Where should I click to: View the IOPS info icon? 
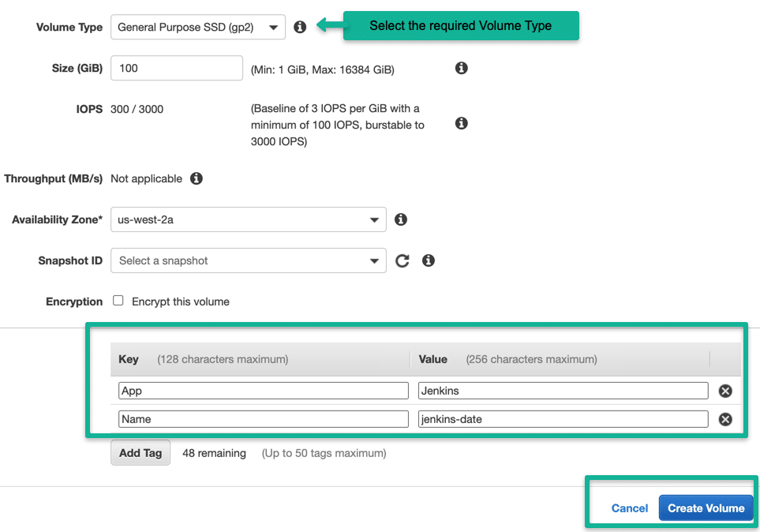(x=461, y=123)
